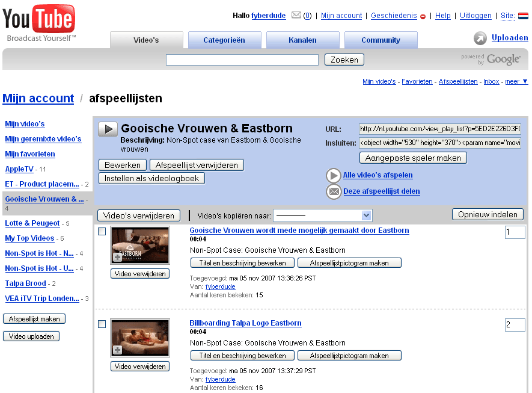Open Mijn favorieten sidebar link
This screenshot has width=532, height=393.
[30, 154]
